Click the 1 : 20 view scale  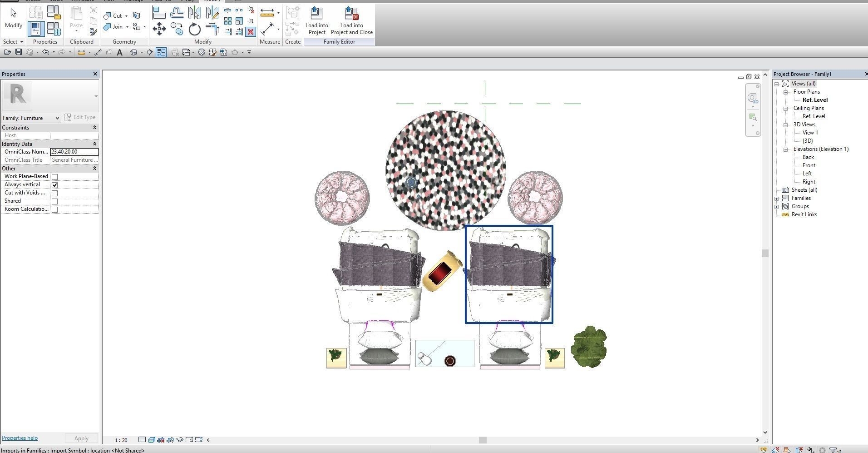[x=121, y=440]
